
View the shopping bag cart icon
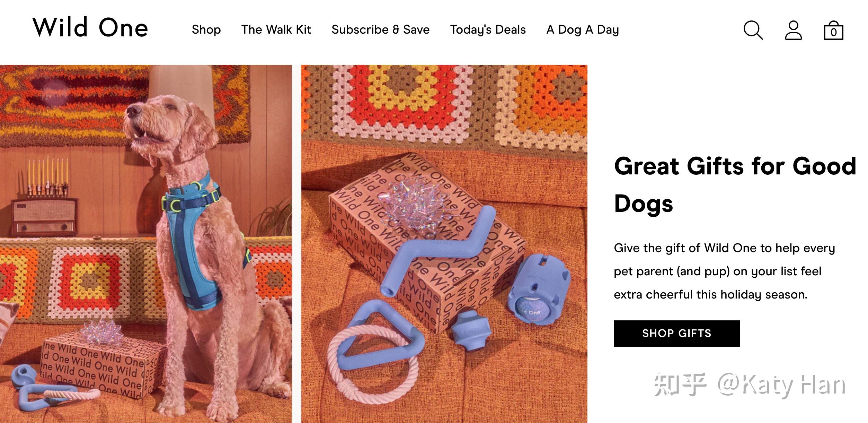[833, 31]
